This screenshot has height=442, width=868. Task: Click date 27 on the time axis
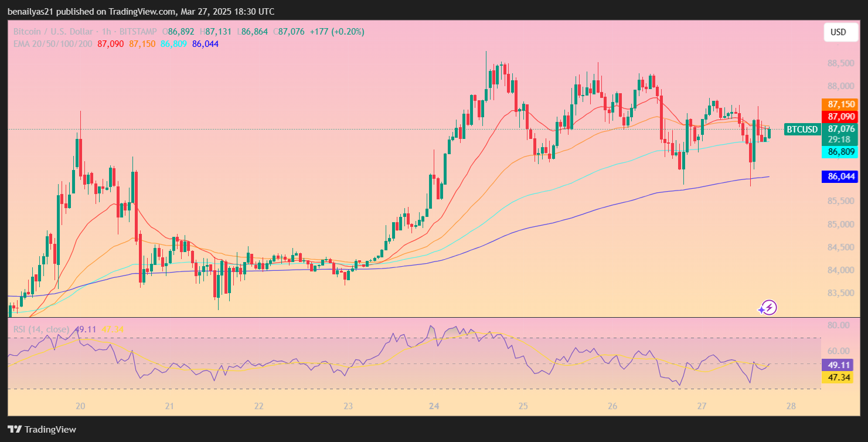702,406
